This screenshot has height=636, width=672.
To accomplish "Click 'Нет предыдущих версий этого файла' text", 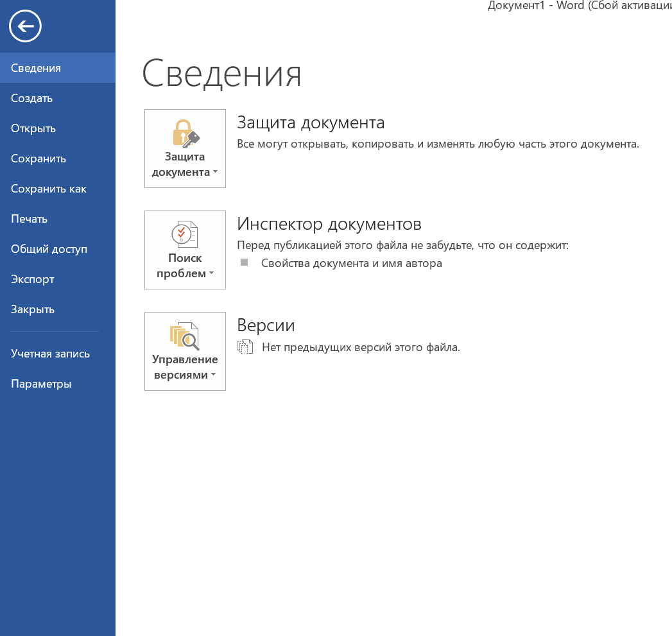I will [x=361, y=347].
